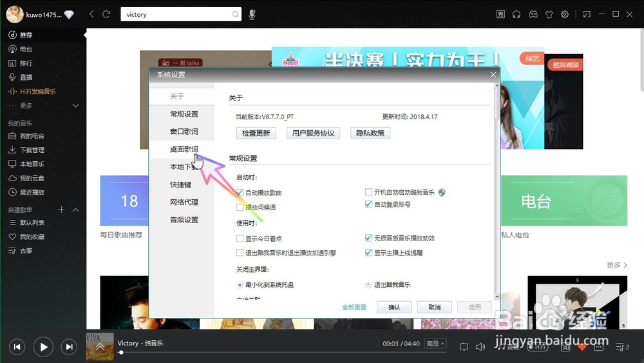This screenshot has height=363, width=644.
Task: Click the playback progress bar
Action: (x=283, y=352)
